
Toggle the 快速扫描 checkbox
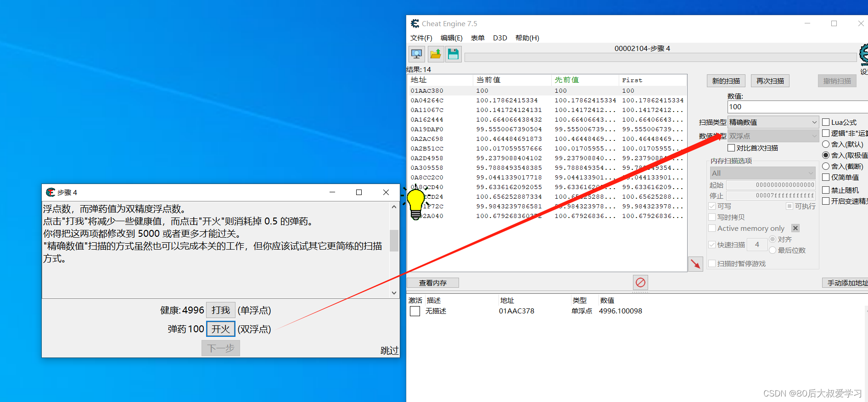[x=712, y=245]
